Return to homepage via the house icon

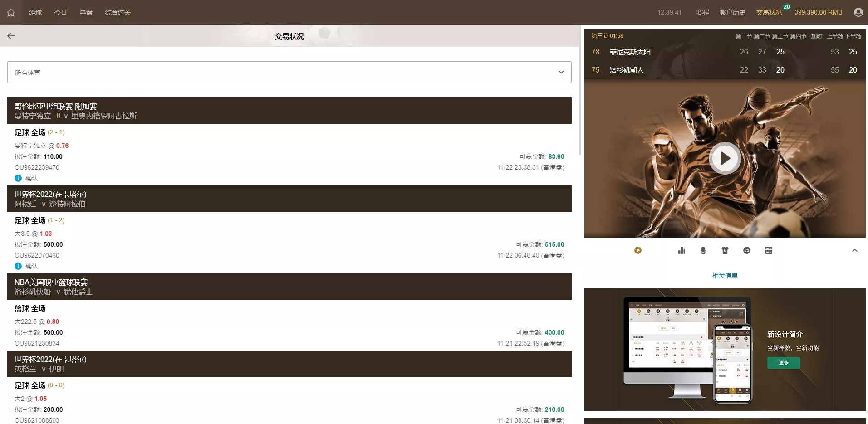point(11,12)
